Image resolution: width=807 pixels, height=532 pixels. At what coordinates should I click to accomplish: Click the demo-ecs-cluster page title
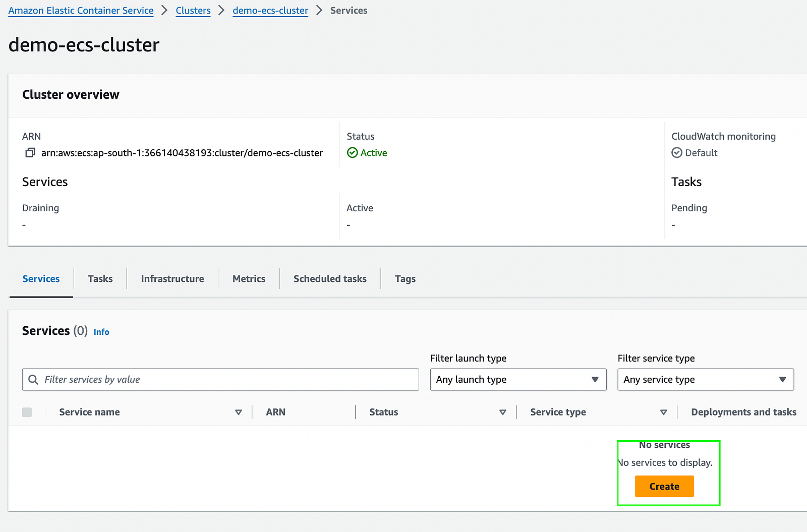pyautogui.click(x=84, y=45)
